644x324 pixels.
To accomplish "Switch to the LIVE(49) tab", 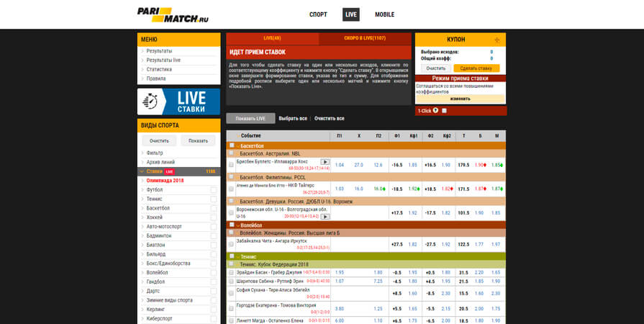I will (x=272, y=39).
